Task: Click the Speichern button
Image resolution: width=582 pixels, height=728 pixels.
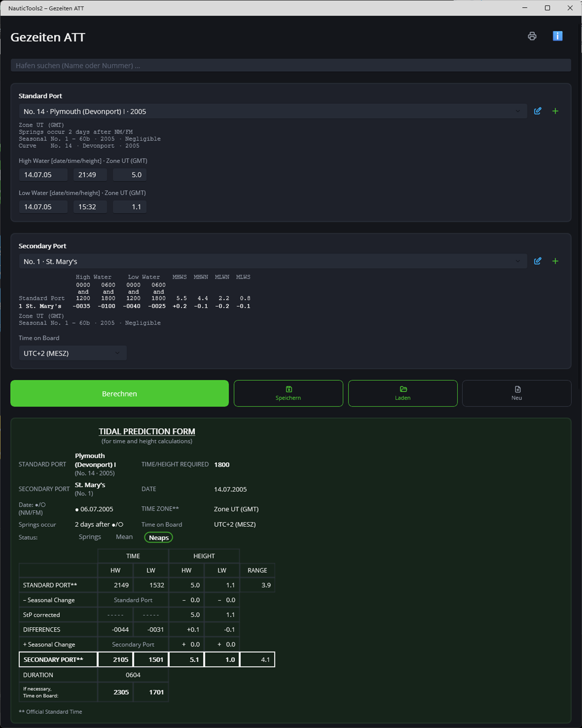Action: coord(288,394)
